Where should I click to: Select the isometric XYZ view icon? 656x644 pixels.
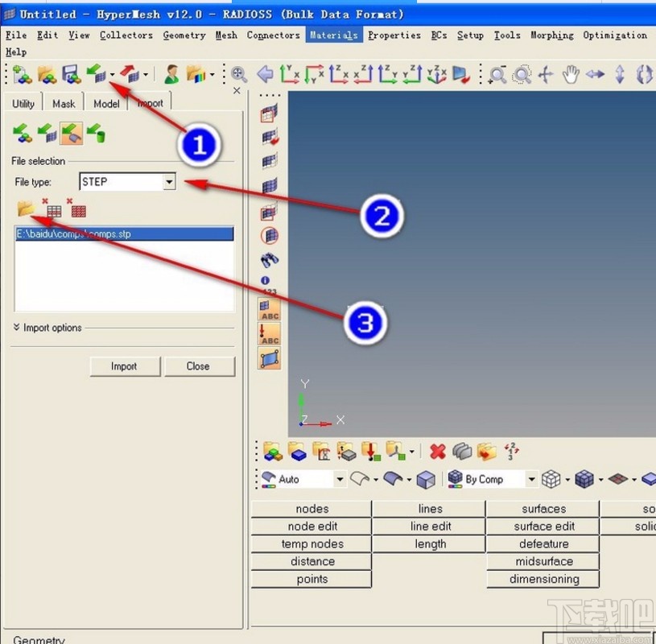437,74
